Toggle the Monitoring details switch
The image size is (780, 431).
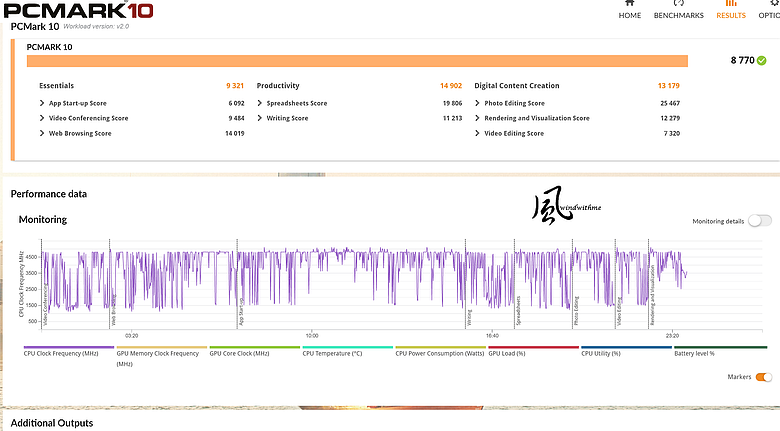(x=760, y=220)
